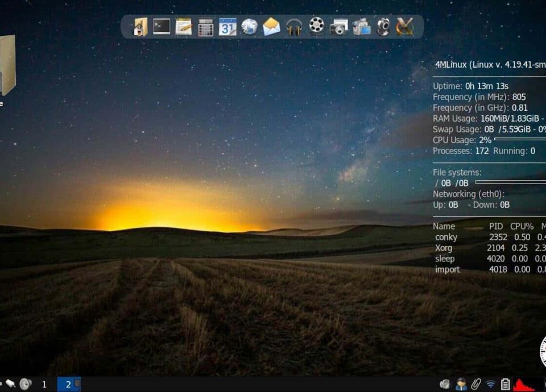This screenshot has width=546, height=392.
Task: Launch the camcorder screen recorder icon
Action: click(x=361, y=27)
